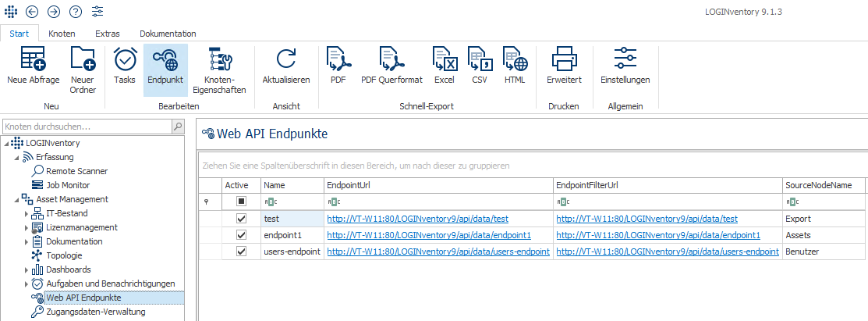This screenshot has width=868, height=321.
Task: Collapse the Erfassung tree node
Action: point(16,158)
